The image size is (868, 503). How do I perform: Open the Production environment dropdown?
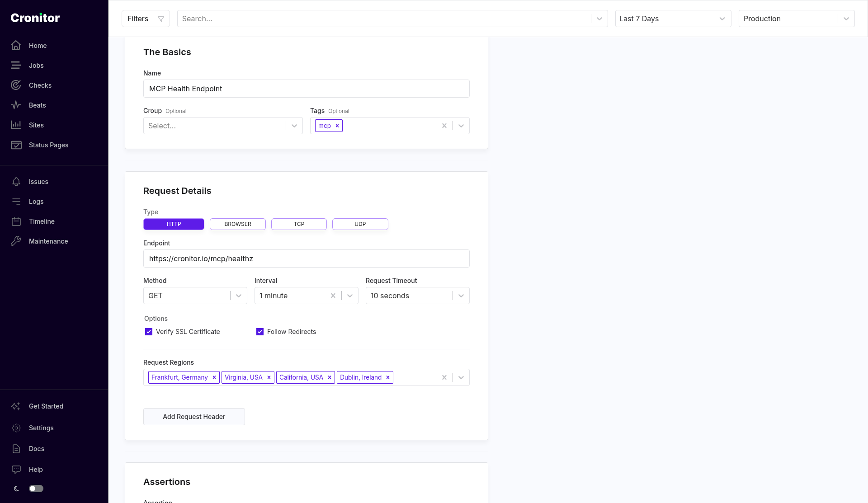[x=797, y=19]
